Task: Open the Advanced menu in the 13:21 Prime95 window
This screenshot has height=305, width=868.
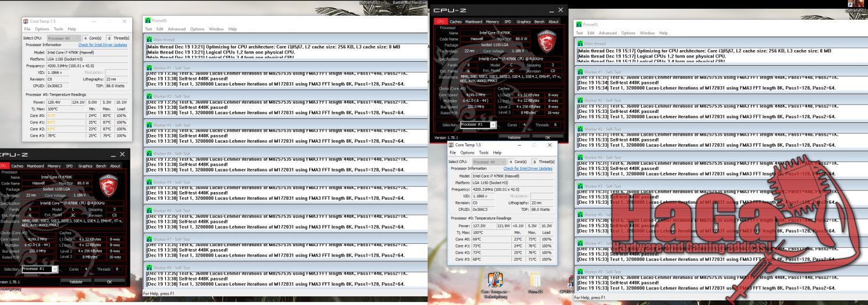Action: [177, 29]
